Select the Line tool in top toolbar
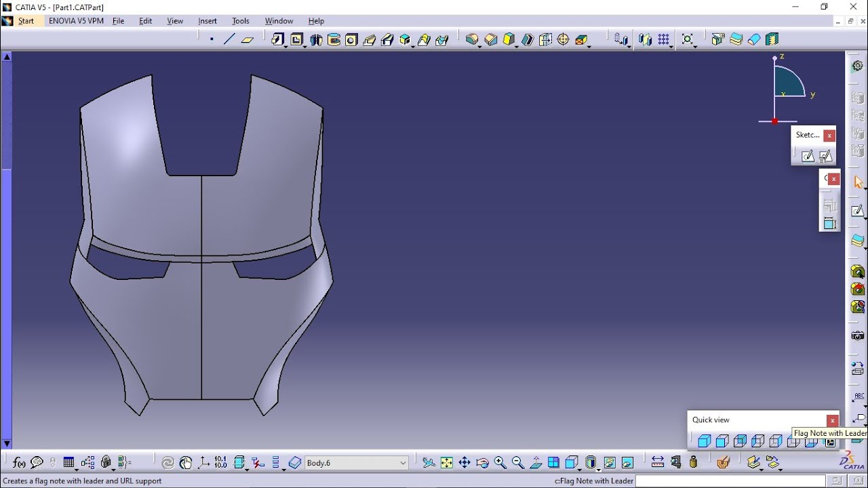 point(229,40)
